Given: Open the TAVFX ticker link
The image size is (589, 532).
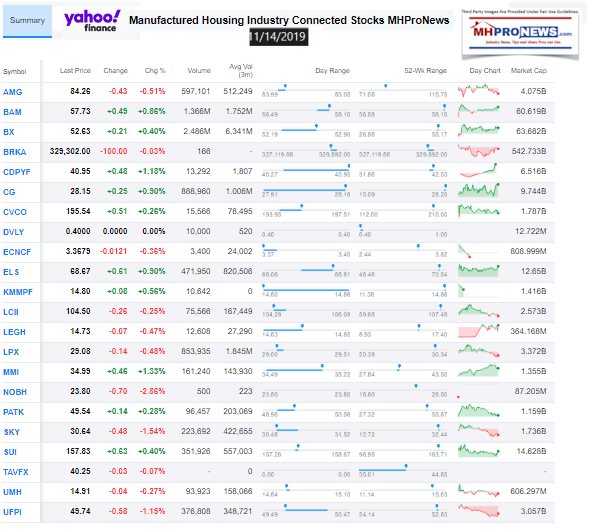Looking at the screenshot, I should click(x=16, y=472).
